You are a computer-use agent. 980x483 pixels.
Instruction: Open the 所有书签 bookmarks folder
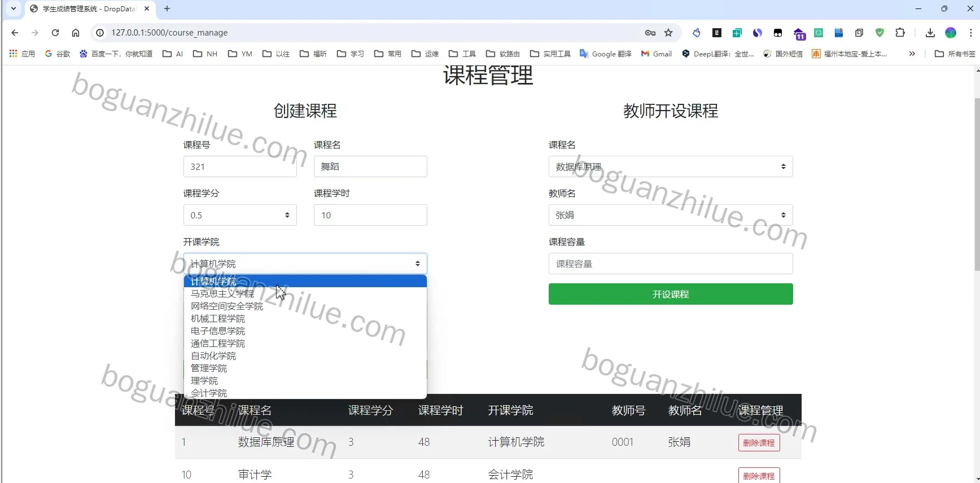coord(955,54)
